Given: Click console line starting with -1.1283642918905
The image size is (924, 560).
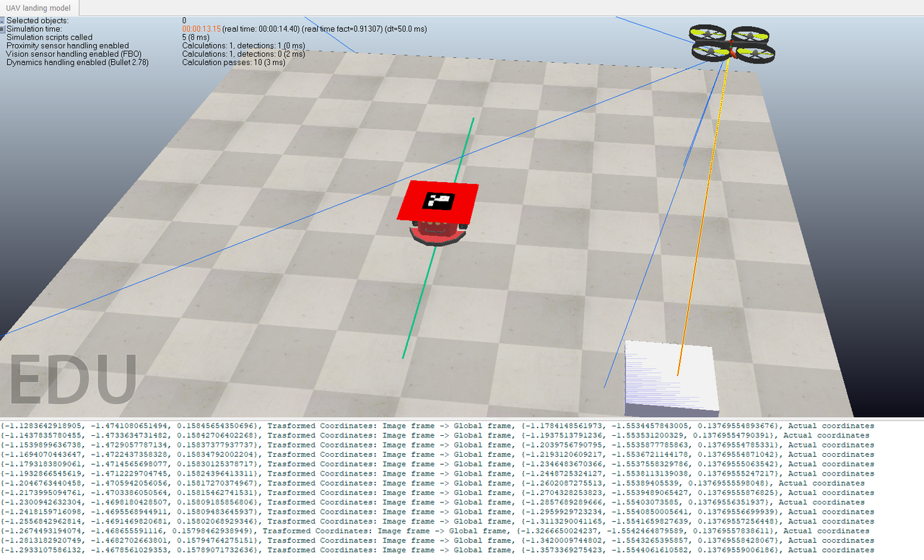Looking at the screenshot, I should pyautogui.click(x=437, y=426).
